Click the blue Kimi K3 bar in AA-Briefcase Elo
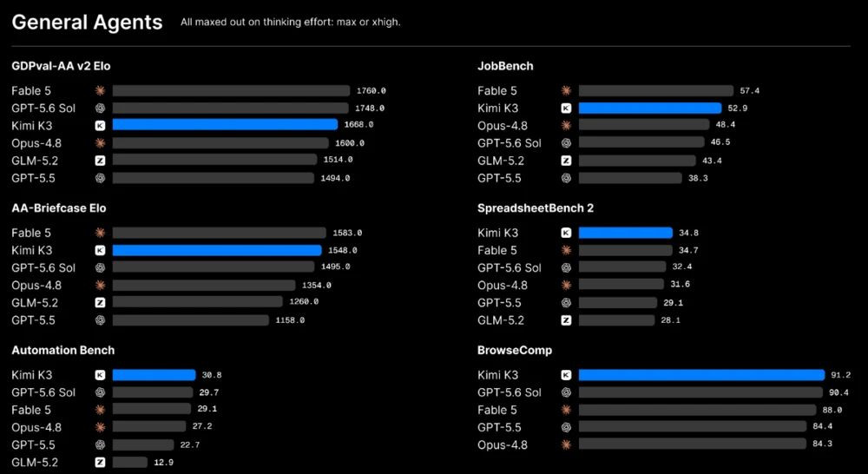The height and width of the screenshot is (474, 868). coord(217,250)
